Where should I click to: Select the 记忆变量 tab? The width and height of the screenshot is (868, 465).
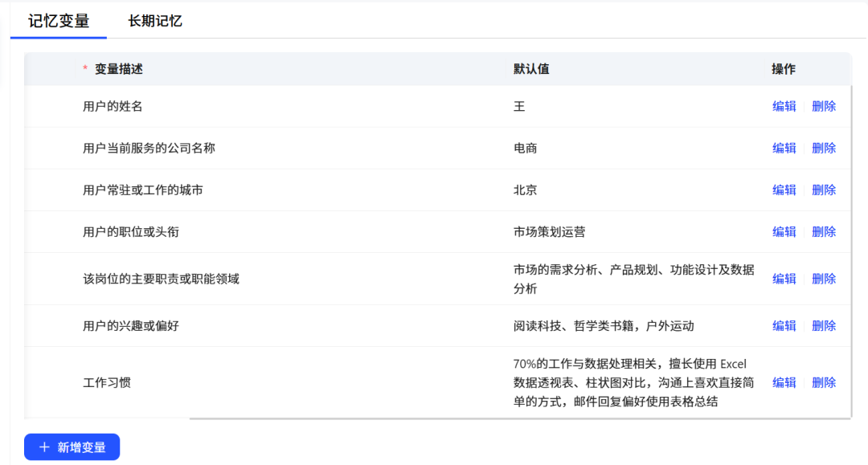(x=59, y=21)
